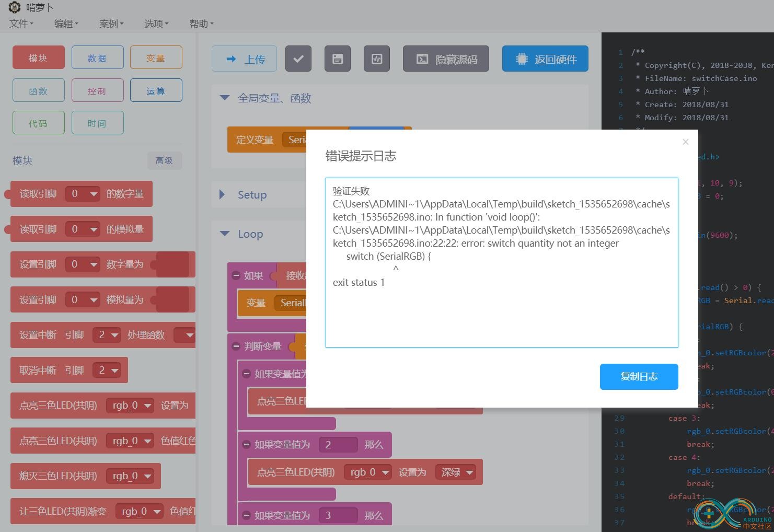Select the 函数 category tab
Screen dimensions: 774x532
point(39,90)
